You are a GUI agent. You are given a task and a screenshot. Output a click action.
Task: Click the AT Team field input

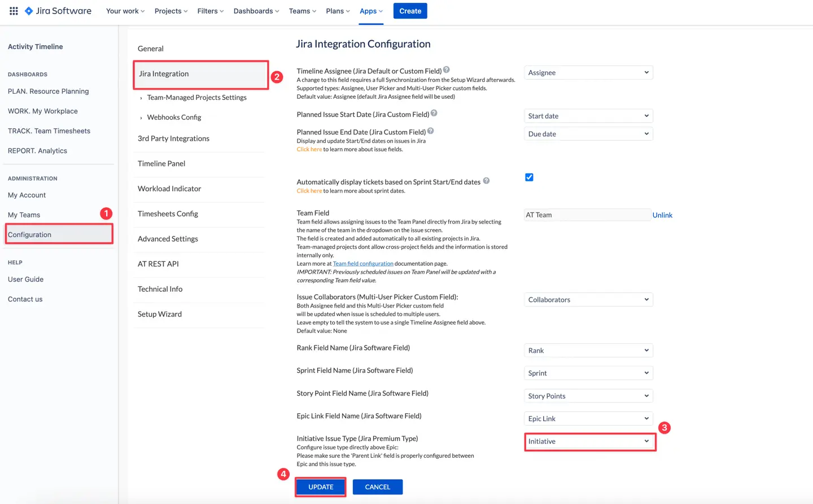[587, 215]
